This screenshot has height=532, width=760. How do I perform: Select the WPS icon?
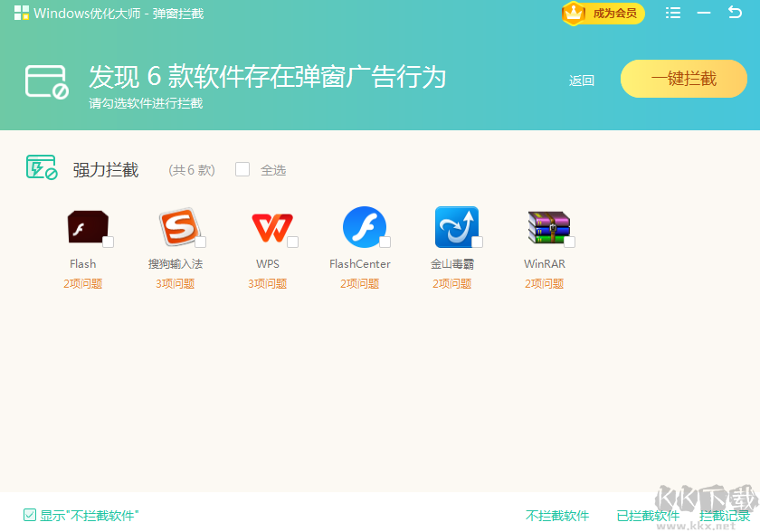pyautogui.click(x=271, y=227)
